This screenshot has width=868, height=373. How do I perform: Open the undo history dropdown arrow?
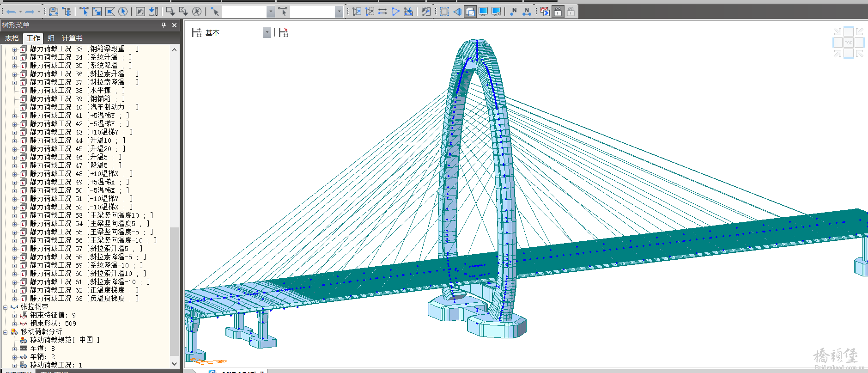coord(20,12)
